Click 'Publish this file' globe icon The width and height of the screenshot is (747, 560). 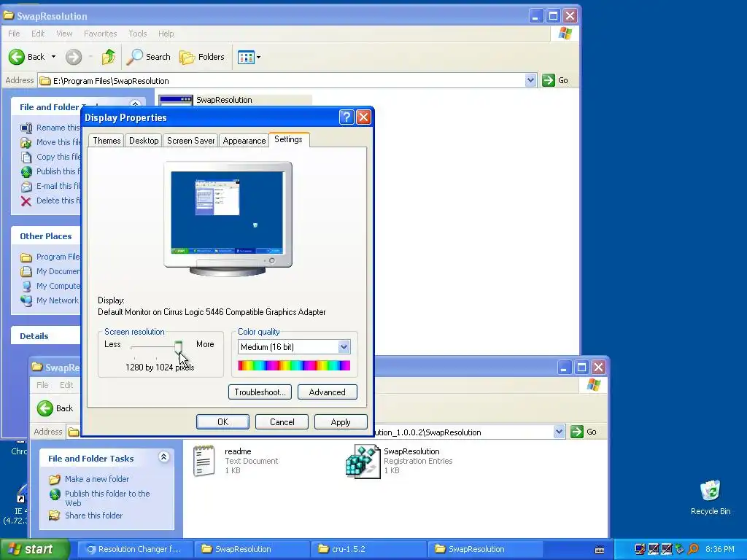26,172
